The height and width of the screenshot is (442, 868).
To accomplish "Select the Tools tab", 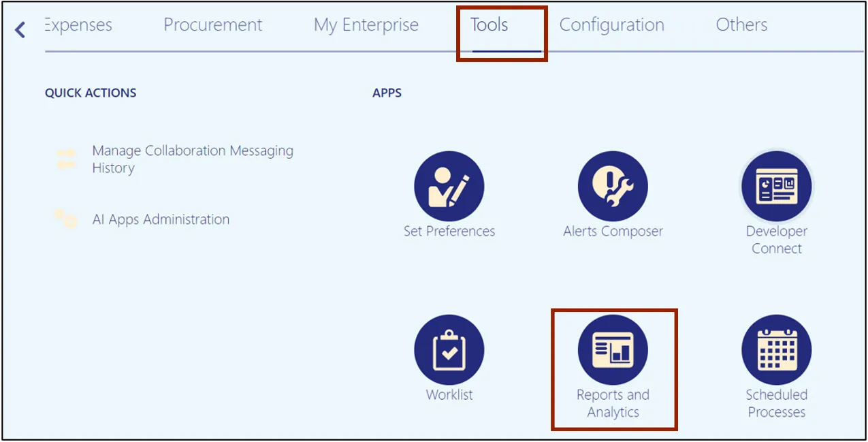I will point(489,25).
